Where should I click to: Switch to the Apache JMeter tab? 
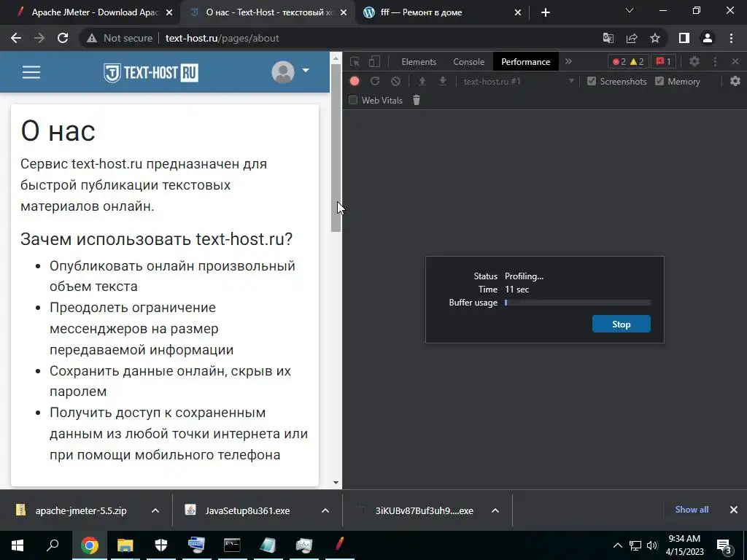90,12
